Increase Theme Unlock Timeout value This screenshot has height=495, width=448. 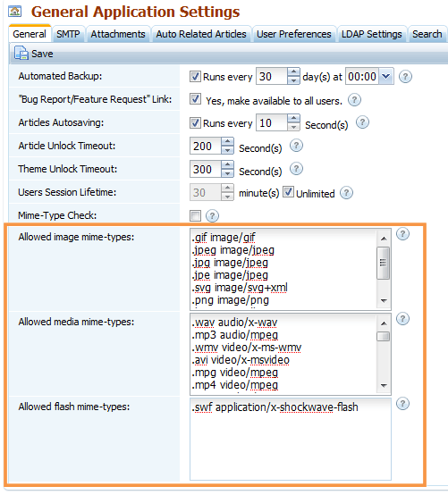tap(227, 165)
